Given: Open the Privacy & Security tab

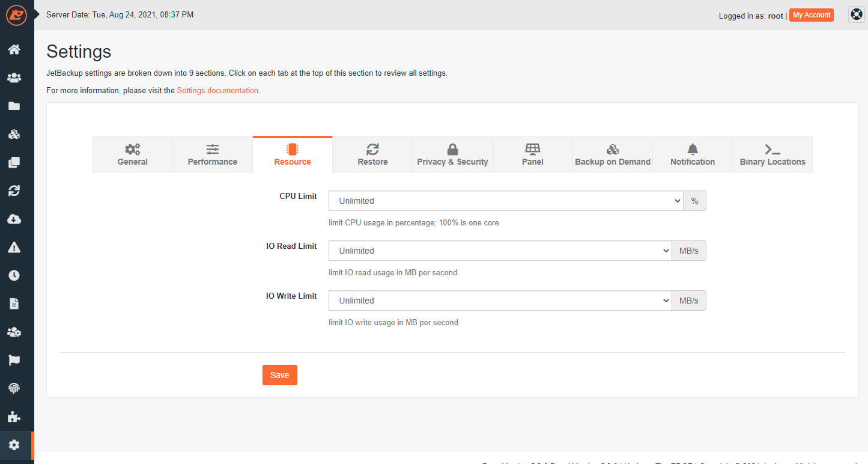Looking at the screenshot, I should [452, 154].
